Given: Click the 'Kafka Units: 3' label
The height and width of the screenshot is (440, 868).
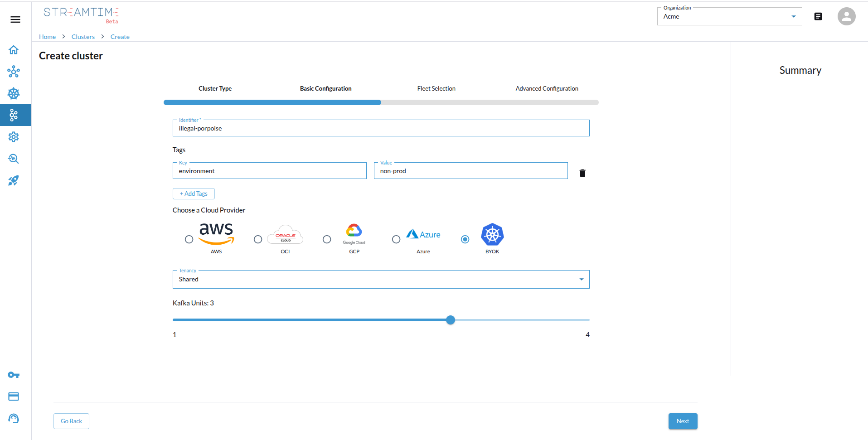Looking at the screenshot, I should (193, 303).
